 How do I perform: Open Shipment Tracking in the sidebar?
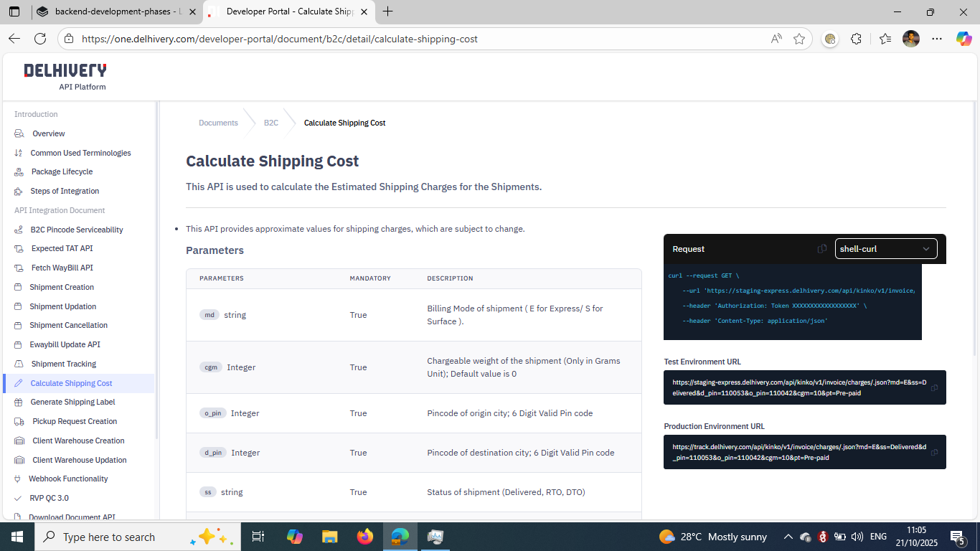click(63, 364)
